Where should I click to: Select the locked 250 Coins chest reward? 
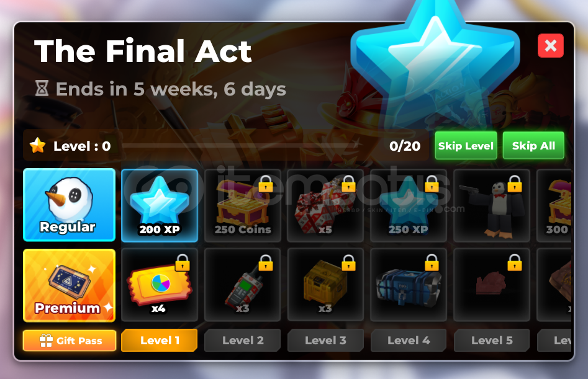243,205
